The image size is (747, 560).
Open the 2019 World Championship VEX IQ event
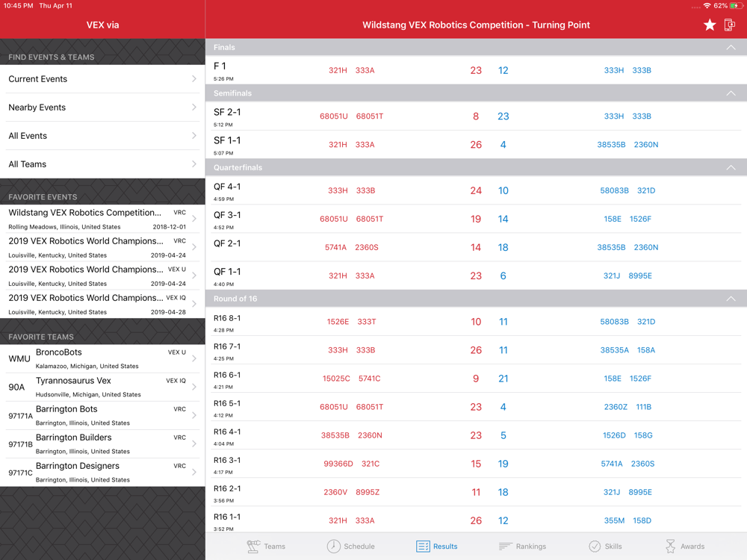(102, 305)
